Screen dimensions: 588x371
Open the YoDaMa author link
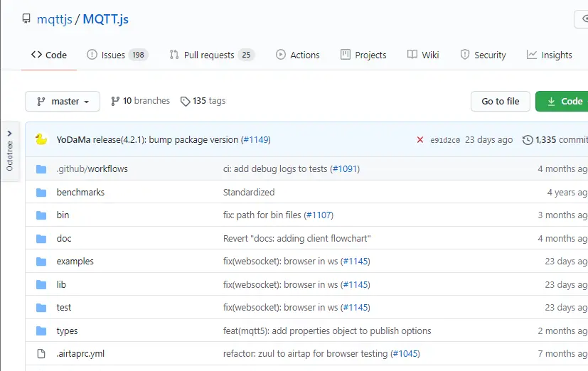(x=73, y=140)
